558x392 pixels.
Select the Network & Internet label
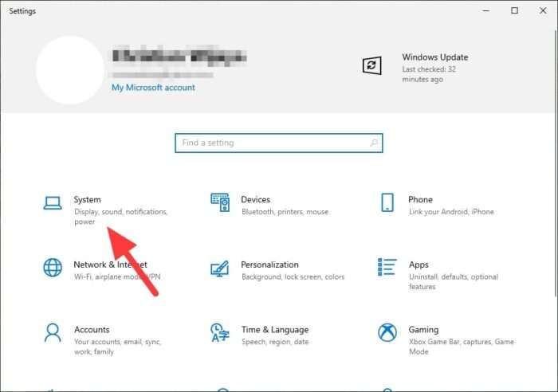coord(110,265)
